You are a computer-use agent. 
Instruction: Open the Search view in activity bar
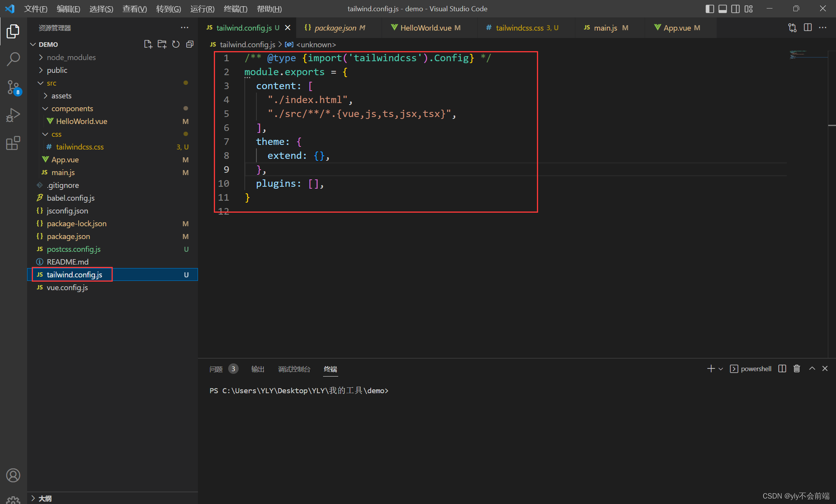coord(13,59)
